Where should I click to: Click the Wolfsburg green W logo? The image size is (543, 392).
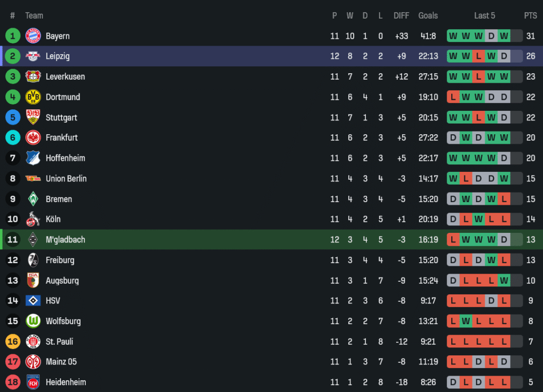tap(33, 321)
